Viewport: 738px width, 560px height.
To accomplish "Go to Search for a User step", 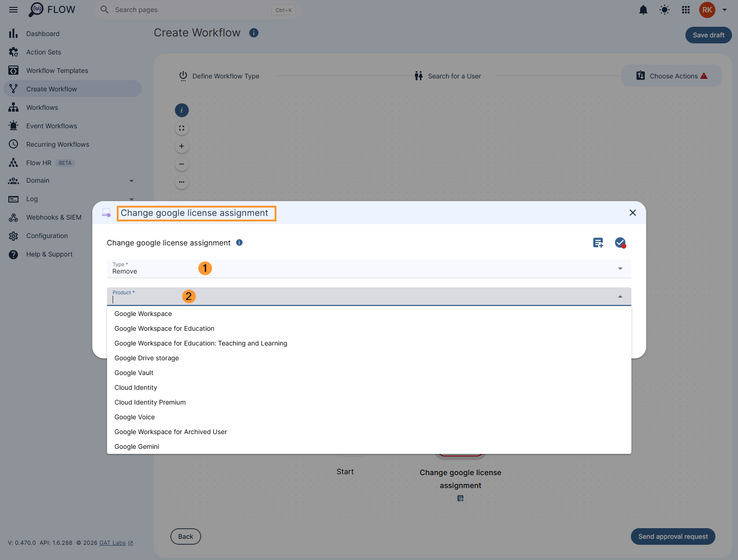I will 448,76.
